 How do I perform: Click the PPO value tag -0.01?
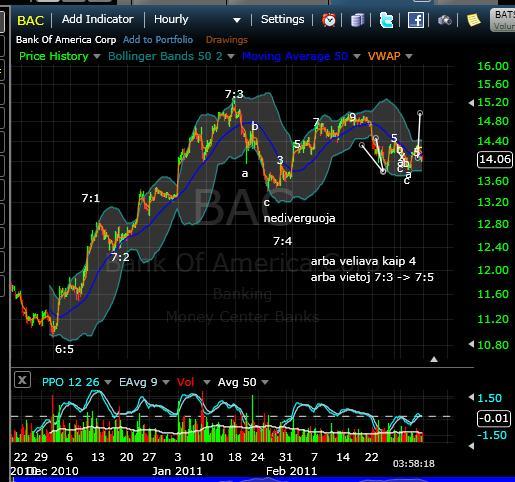494,418
